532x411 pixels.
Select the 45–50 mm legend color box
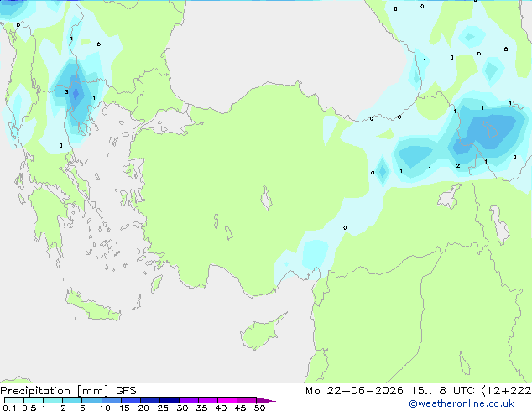coord(247,400)
